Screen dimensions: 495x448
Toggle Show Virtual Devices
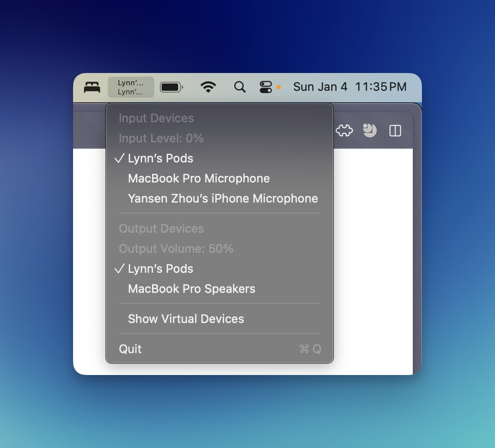[186, 319]
